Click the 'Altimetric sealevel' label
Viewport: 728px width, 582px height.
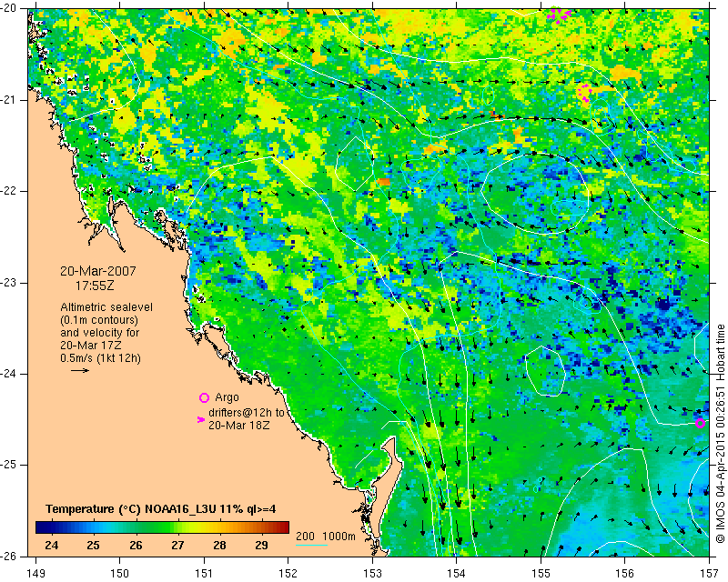coord(106,307)
